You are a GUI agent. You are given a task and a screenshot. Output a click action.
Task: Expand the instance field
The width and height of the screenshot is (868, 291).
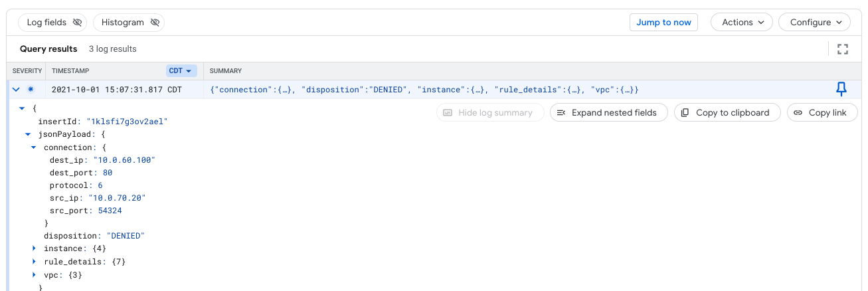click(x=34, y=248)
